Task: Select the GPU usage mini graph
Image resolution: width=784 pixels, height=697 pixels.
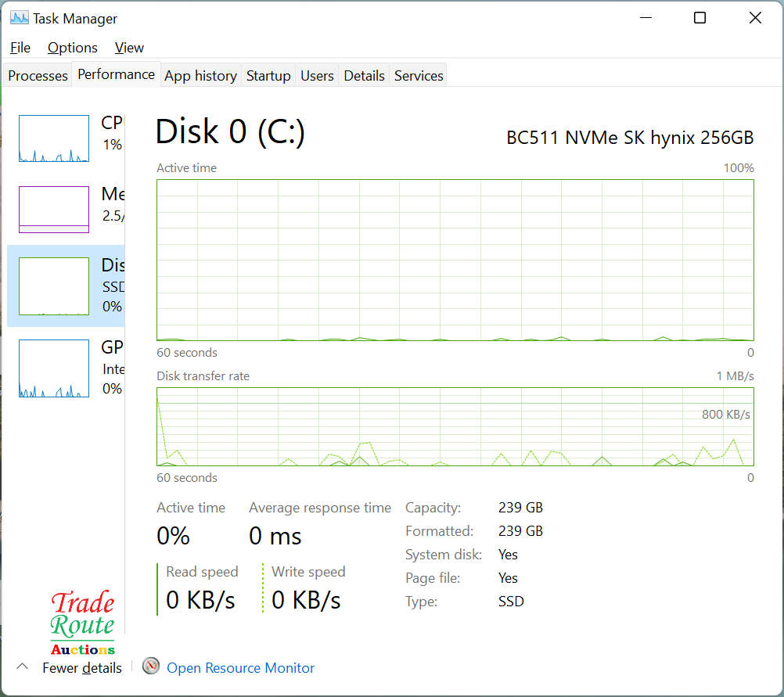Action: click(x=54, y=368)
